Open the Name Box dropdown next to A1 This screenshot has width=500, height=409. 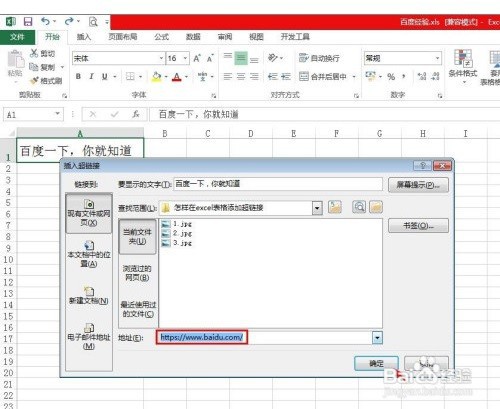tap(57, 114)
